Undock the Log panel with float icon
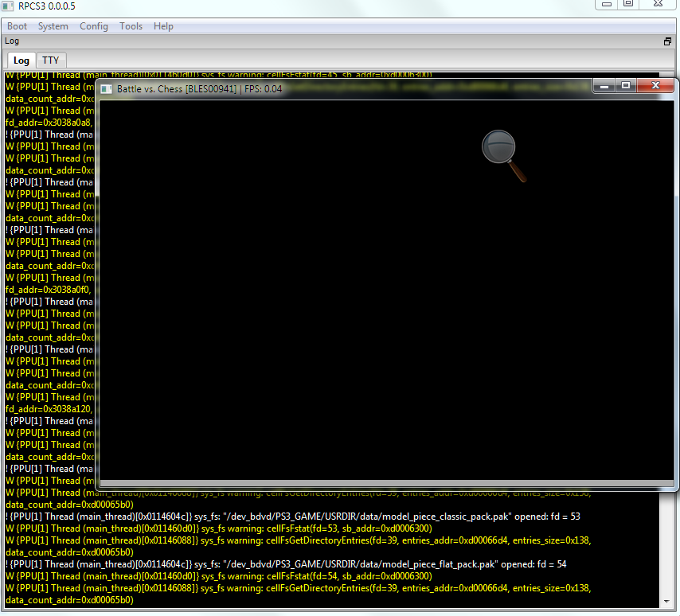This screenshot has width=680, height=616. coord(667,41)
